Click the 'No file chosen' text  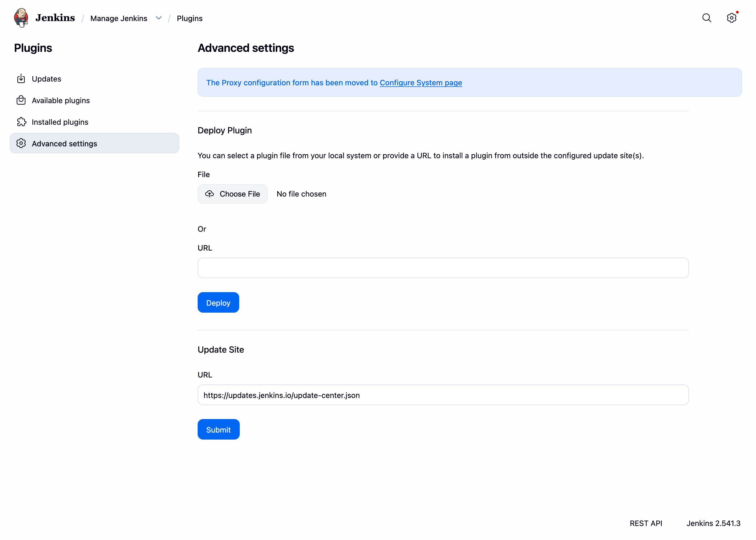tap(302, 194)
